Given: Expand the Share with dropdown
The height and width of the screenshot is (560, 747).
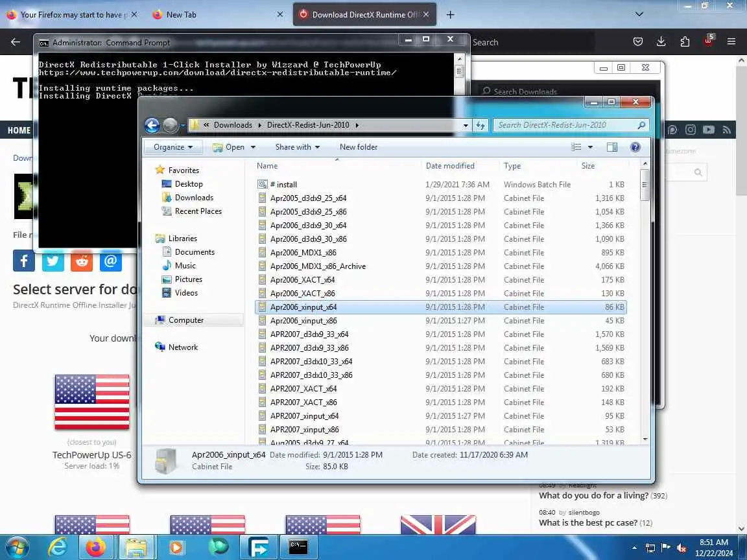Looking at the screenshot, I should tap(297, 147).
